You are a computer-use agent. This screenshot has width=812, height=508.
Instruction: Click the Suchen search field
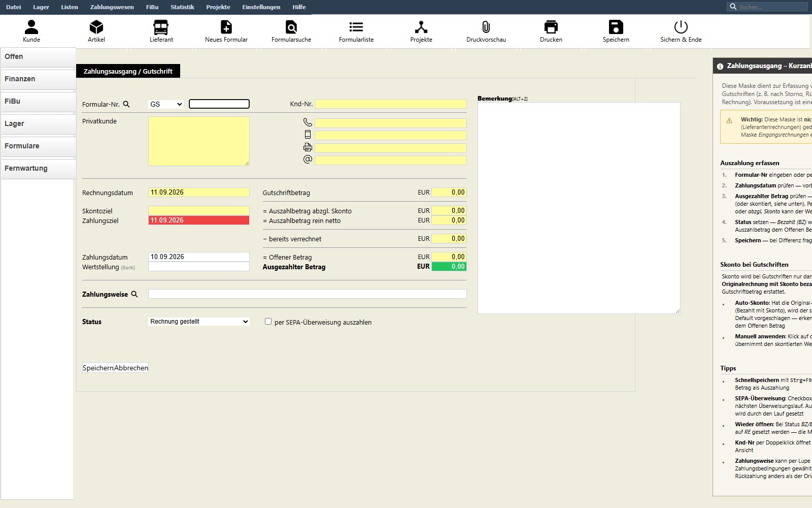click(x=767, y=7)
